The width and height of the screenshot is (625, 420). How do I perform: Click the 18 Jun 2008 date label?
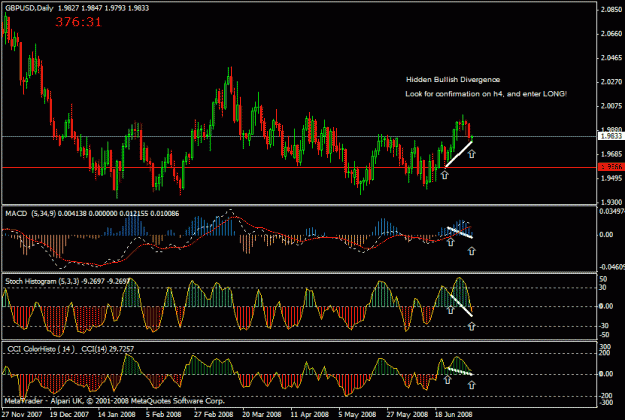(x=454, y=414)
